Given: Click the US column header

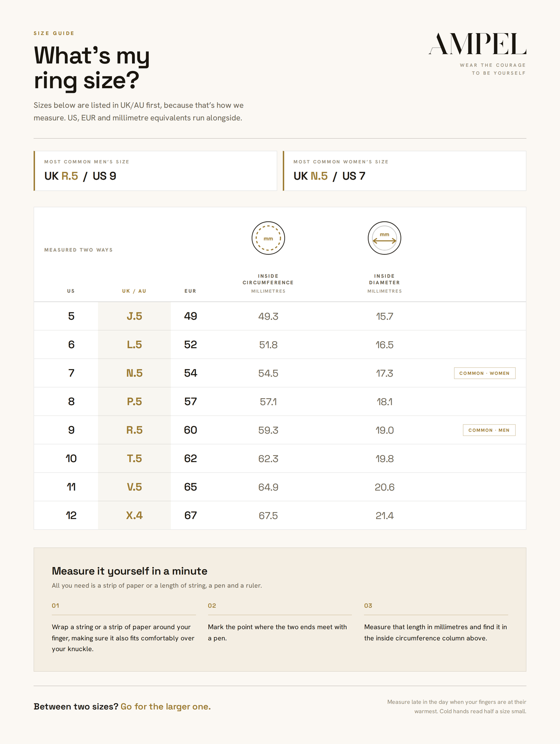Looking at the screenshot, I should coord(71,291).
